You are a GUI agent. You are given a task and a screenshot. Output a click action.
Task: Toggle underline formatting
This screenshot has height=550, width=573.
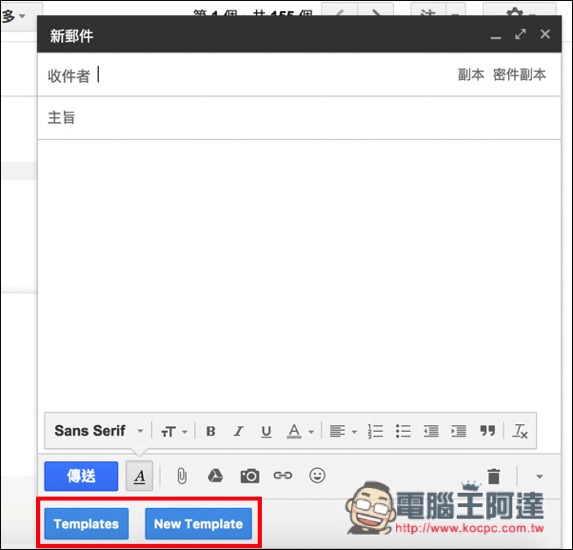click(x=266, y=432)
